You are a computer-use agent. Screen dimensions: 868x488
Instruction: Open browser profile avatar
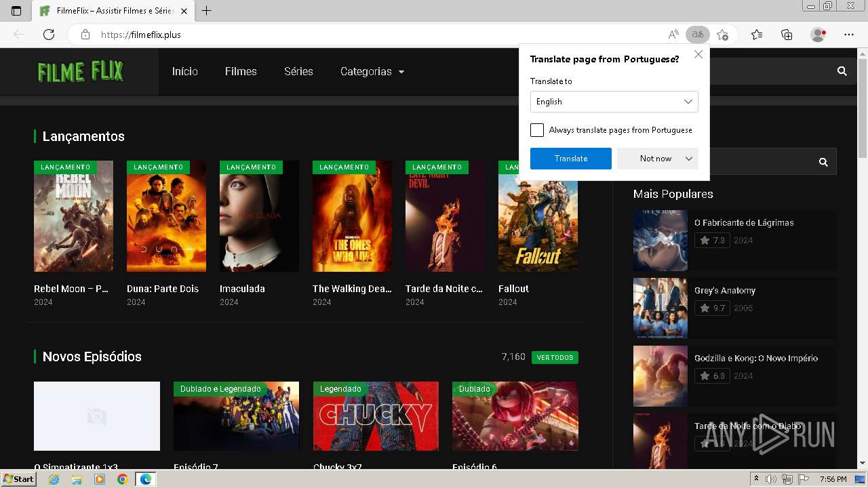point(818,35)
